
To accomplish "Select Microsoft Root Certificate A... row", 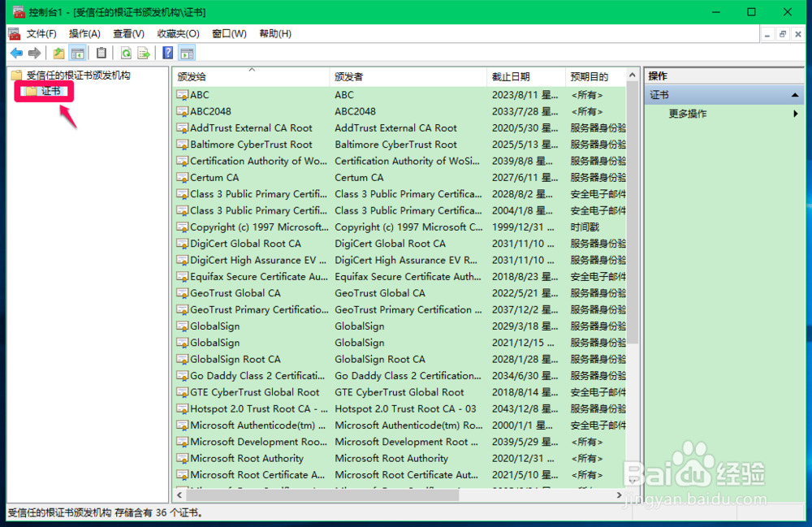I will pyautogui.click(x=400, y=475).
